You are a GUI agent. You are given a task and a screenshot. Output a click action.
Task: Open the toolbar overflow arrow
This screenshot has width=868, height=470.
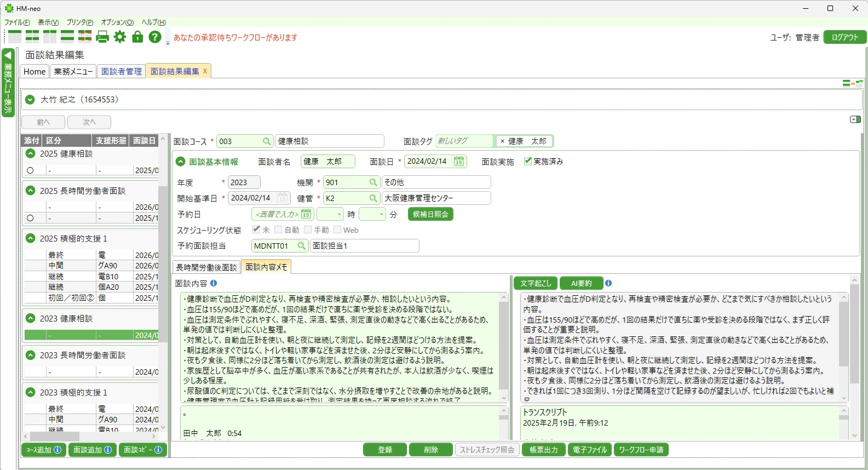click(x=168, y=43)
